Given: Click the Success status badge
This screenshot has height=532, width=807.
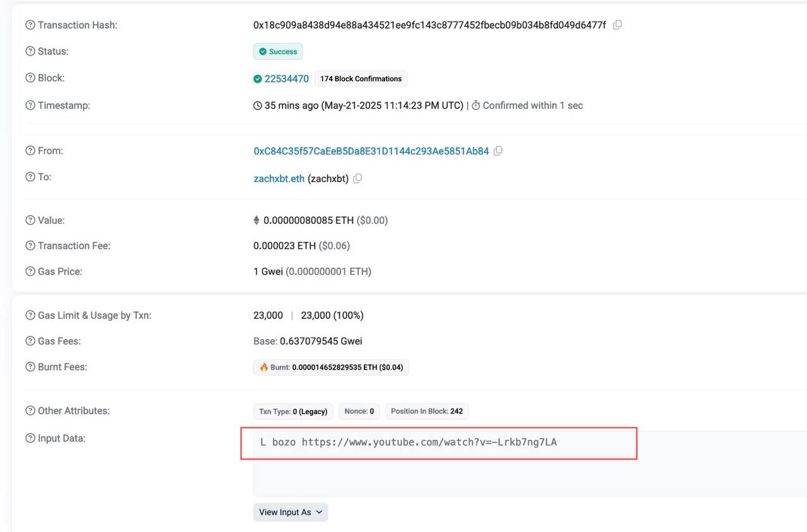Looking at the screenshot, I should tap(278, 52).
